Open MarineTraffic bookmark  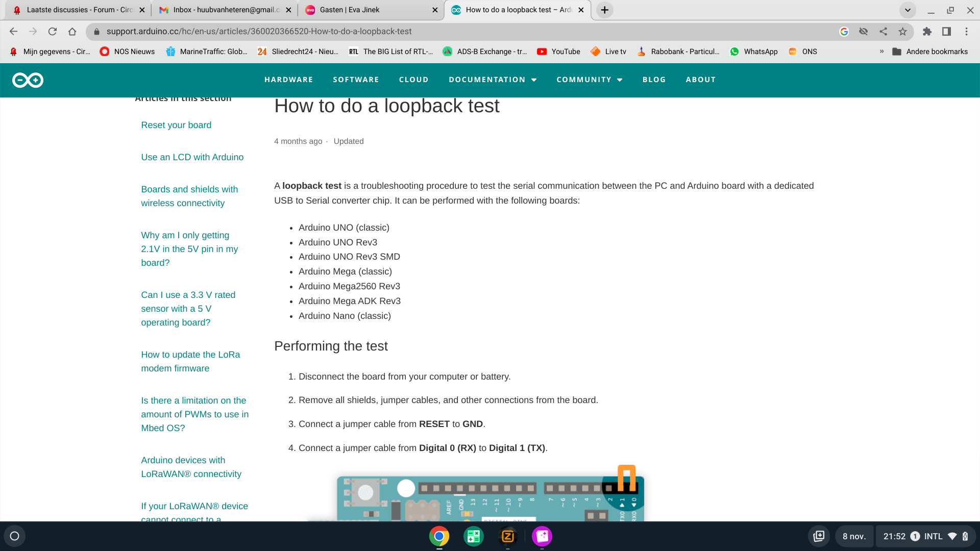coord(207,52)
